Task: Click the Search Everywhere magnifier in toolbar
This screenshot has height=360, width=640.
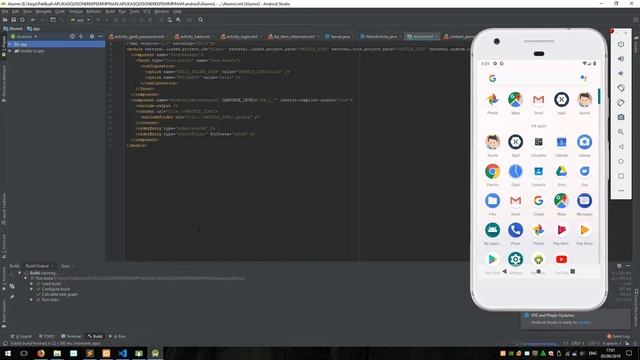Action: point(200,20)
